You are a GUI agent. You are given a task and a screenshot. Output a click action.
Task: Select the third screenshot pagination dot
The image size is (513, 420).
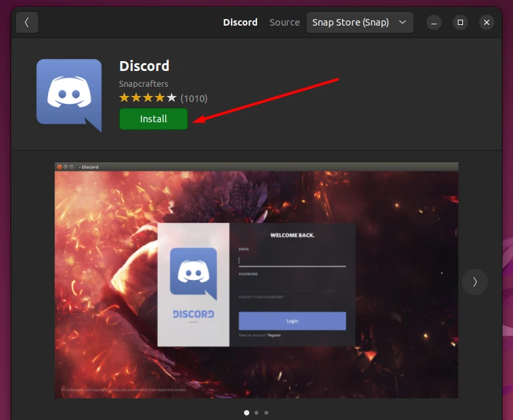point(266,413)
